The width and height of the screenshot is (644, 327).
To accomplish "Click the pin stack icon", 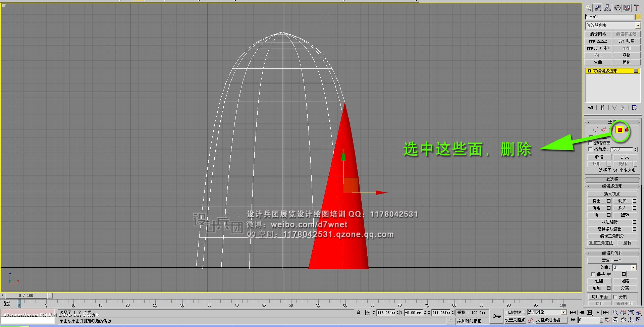I will [590, 108].
